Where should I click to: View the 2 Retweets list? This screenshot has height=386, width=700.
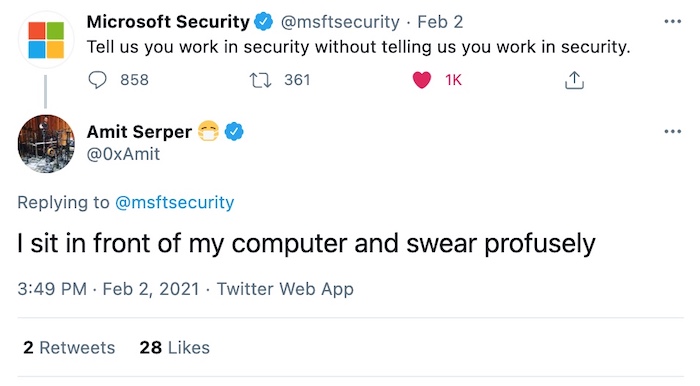tap(69, 348)
